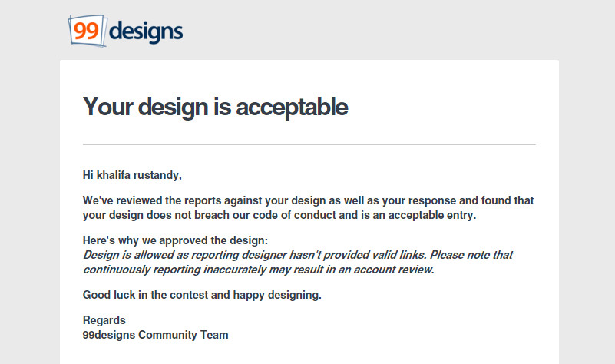Click the orange 99 logo icon
Viewport: 615px width, 364px height.
(x=87, y=31)
